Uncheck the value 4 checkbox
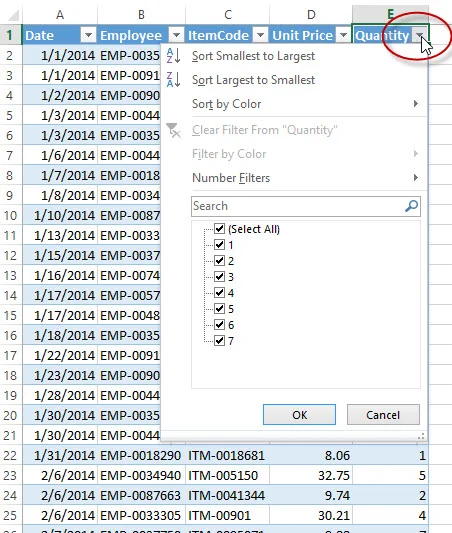This screenshot has width=452, height=533. click(220, 293)
